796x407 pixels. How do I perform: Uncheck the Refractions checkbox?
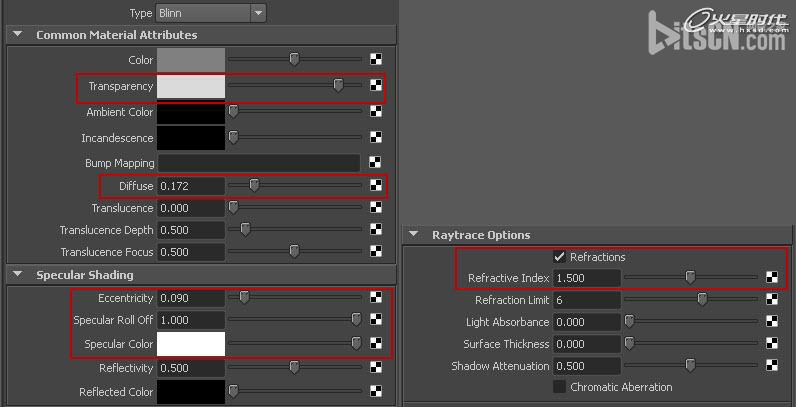[559, 257]
